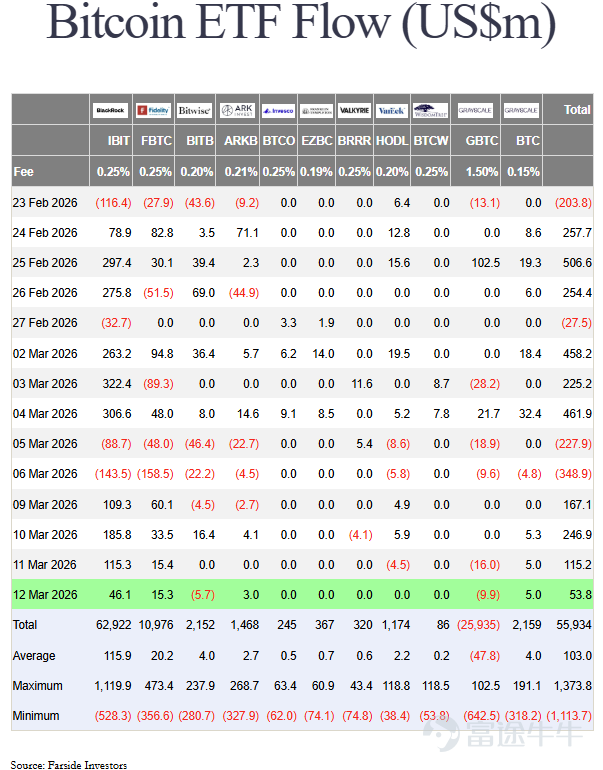603x770 pixels.
Task: Click the 32.4 BTC value on 04 Mar
Action: [x=530, y=414]
